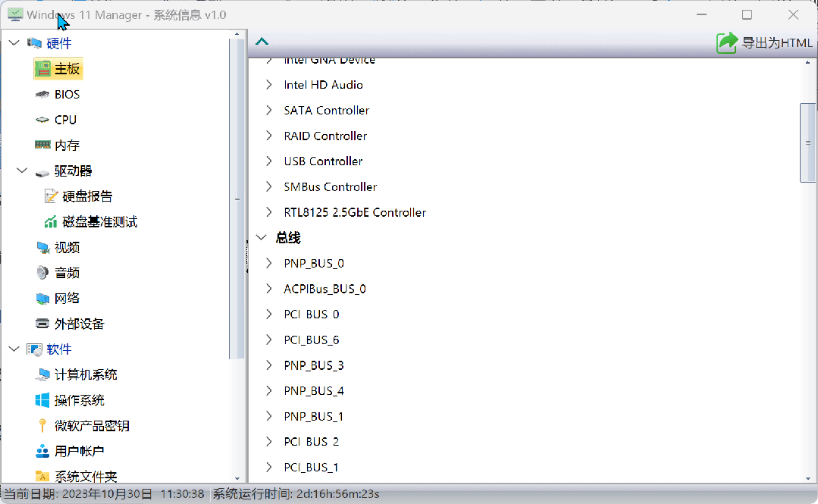Select PCI_BUS_1 row text

tap(312, 467)
